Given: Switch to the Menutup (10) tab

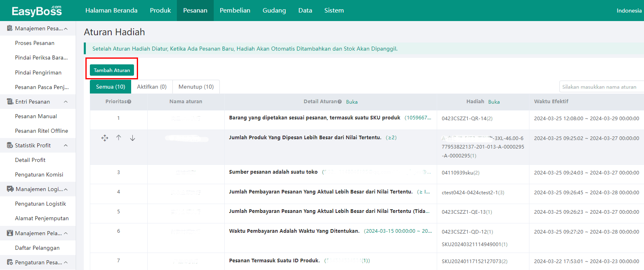Looking at the screenshot, I should tap(196, 87).
